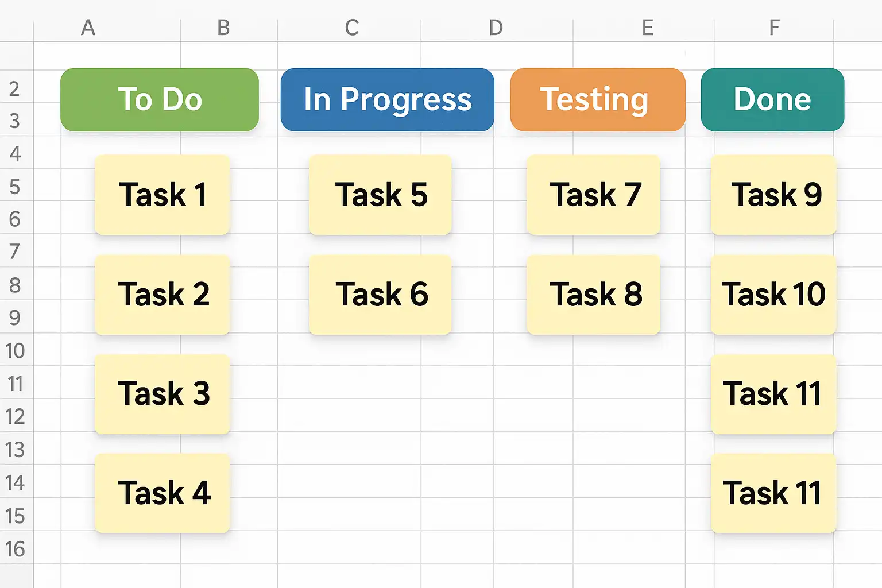
Task: Click column C header letter
Action: coord(352,28)
